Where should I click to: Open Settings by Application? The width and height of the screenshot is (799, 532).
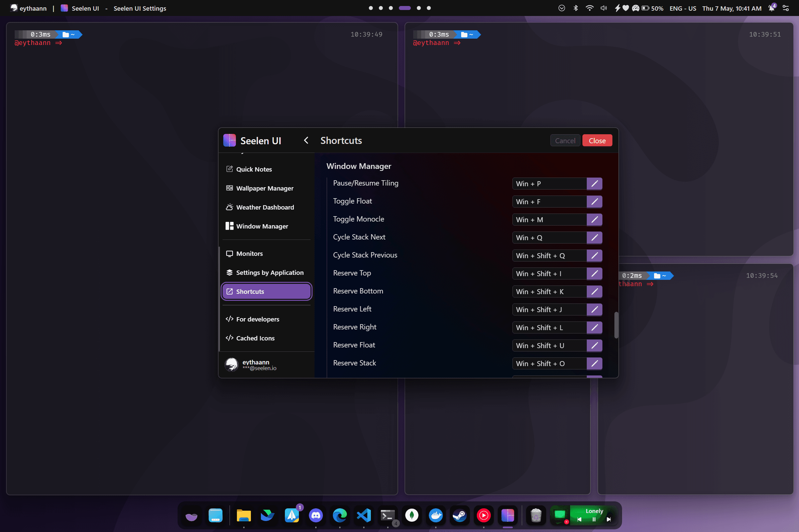(x=266, y=272)
